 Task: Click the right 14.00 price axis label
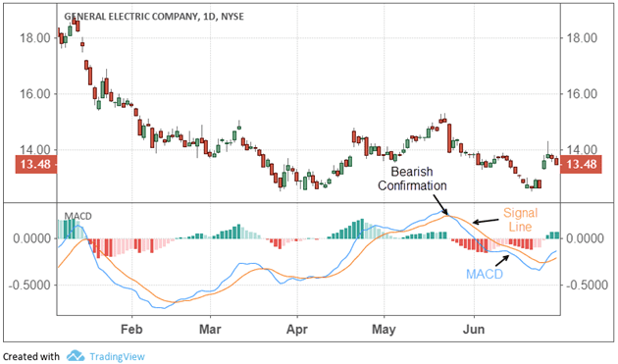(x=582, y=149)
